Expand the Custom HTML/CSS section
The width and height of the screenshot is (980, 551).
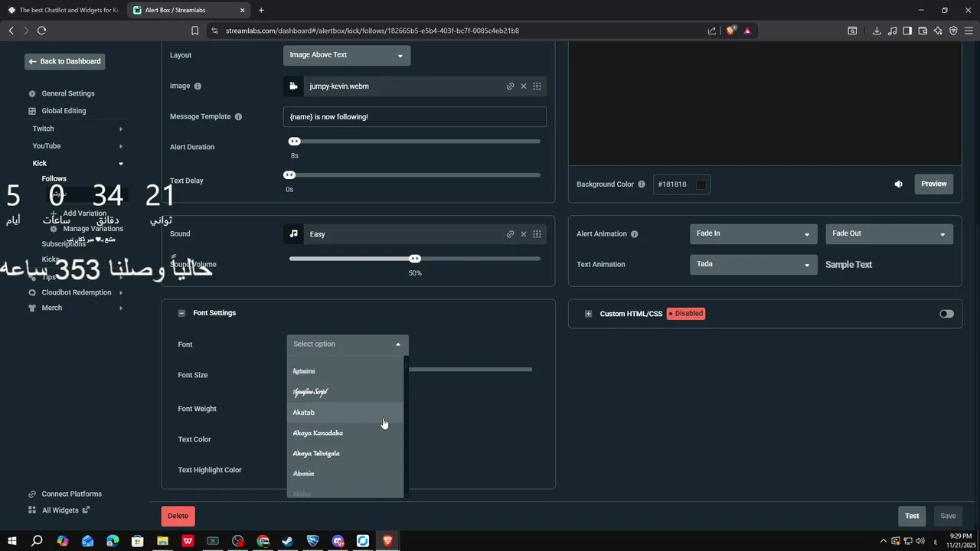click(x=588, y=314)
